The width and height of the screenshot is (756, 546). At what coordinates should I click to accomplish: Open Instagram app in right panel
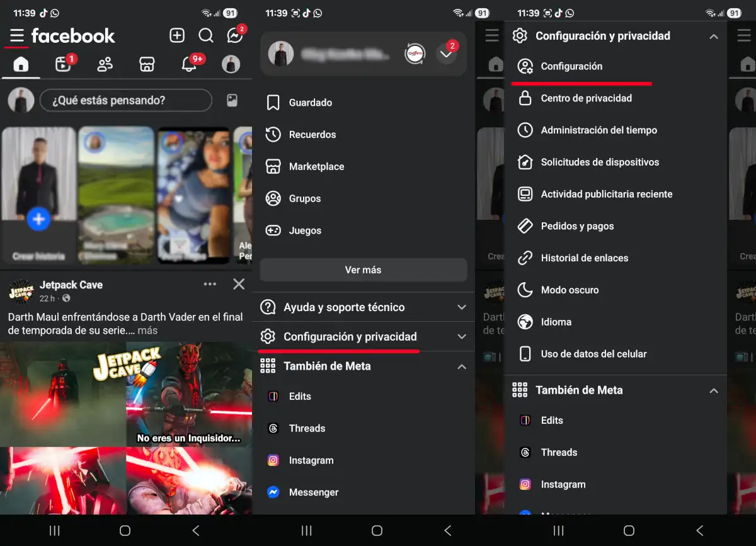pyautogui.click(x=616, y=484)
